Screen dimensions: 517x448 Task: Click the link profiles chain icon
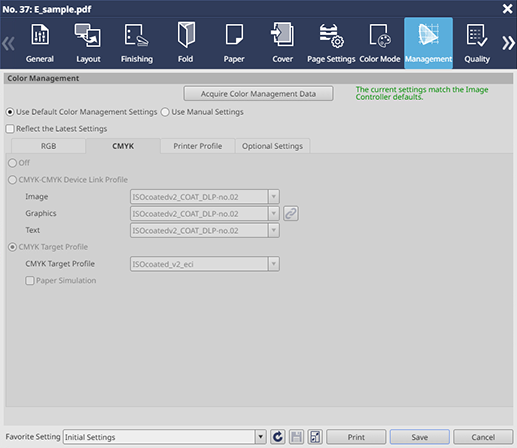(291, 213)
